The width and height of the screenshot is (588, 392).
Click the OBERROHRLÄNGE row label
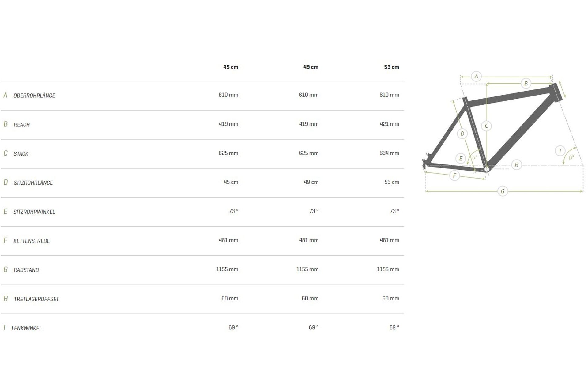[x=34, y=96]
